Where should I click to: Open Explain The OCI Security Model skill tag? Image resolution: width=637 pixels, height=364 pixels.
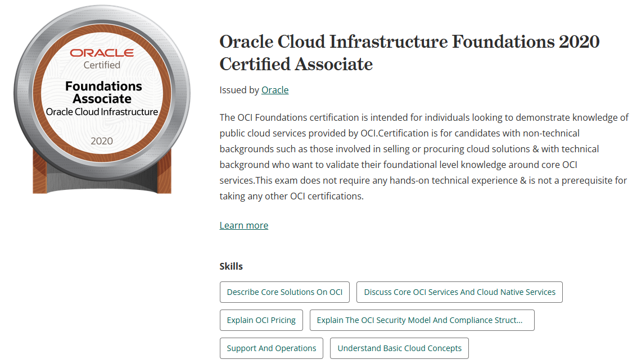[422, 320]
